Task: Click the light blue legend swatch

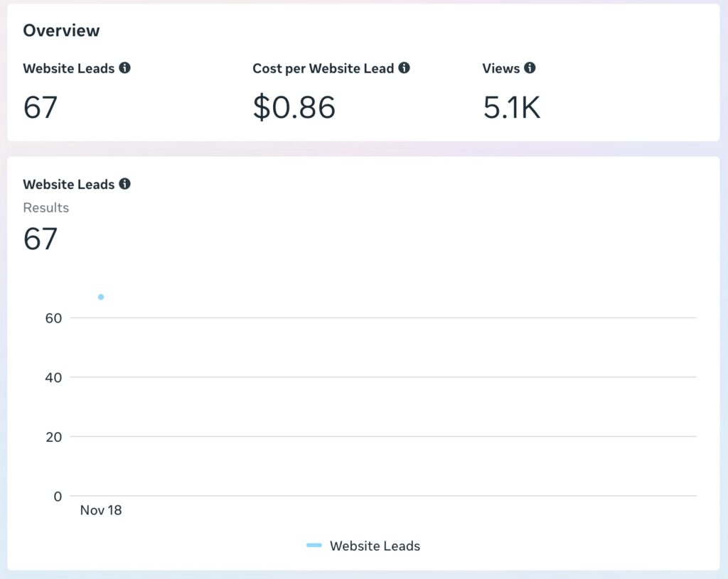Action: 314,546
